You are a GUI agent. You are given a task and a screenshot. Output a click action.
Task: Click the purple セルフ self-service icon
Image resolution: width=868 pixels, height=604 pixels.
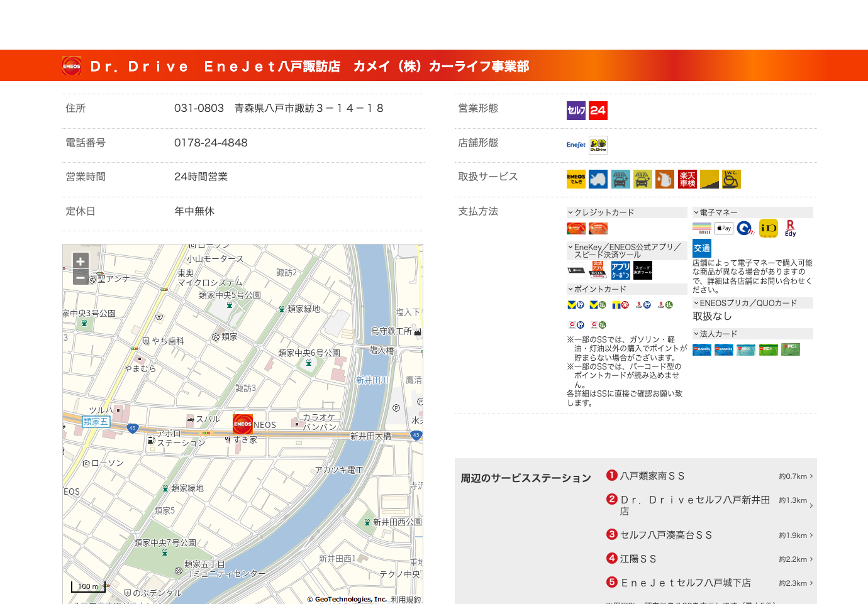pyautogui.click(x=576, y=111)
